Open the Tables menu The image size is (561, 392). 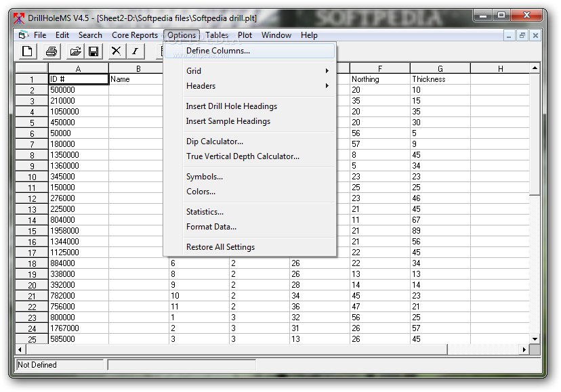click(216, 35)
